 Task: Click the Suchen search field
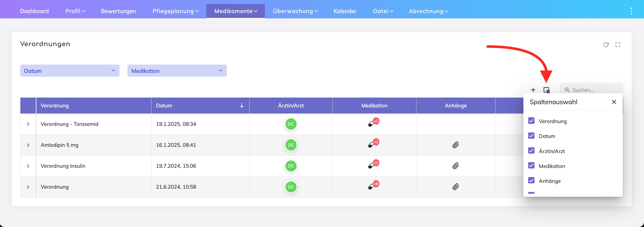coord(592,90)
